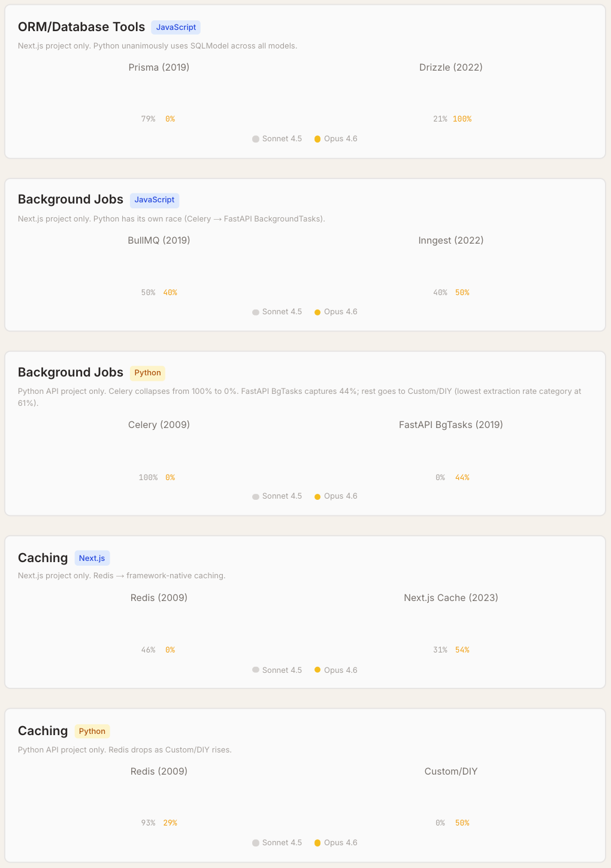Toggle Opus 4.6 legend in ORM/Database Tools card
This screenshot has width=611, height=868.
tap(336, 139)
